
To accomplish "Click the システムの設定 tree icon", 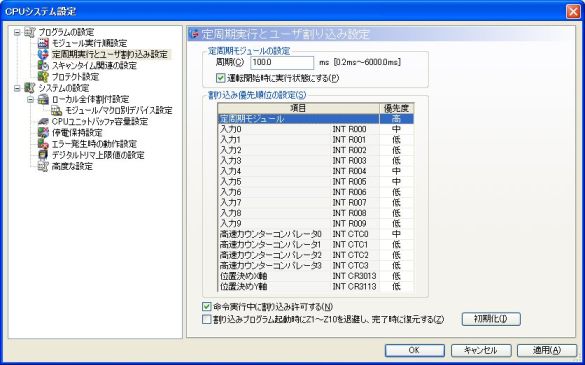I will pos(30,88).
